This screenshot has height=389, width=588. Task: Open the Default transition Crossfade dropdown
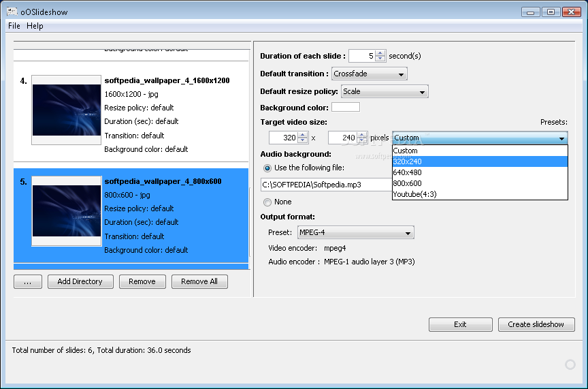point(370,74)
